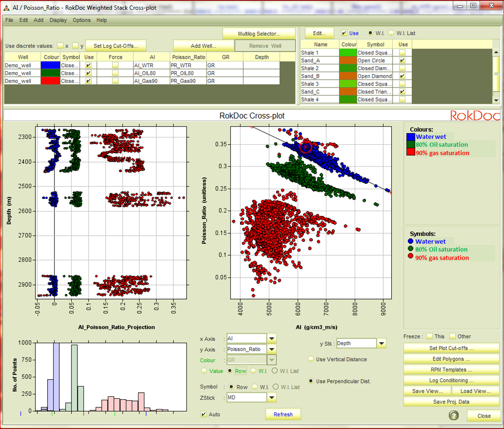
Task: Click the Save Proj. Data button
Action: point(451,402)
